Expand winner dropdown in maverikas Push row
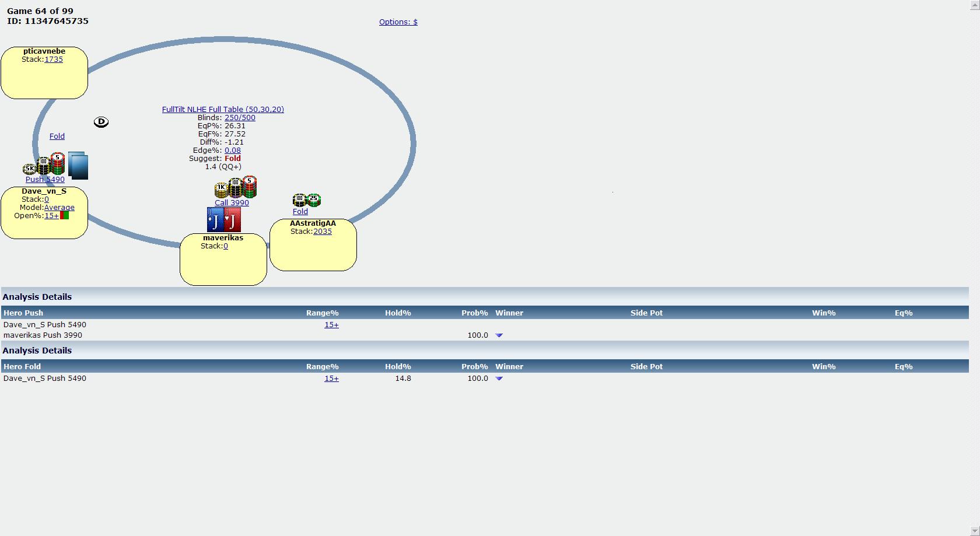 point(499,335)
